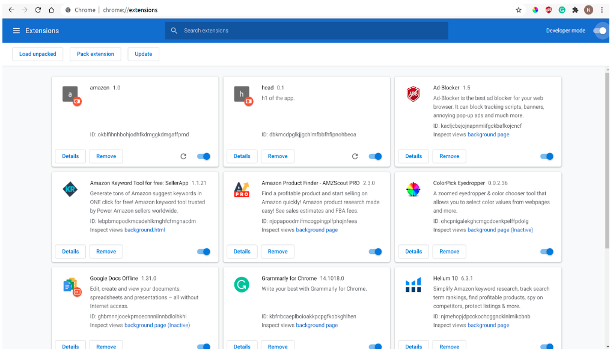Click the browser reload button
610x364 pixels.
pyautogui.click(x=38, y=10)
